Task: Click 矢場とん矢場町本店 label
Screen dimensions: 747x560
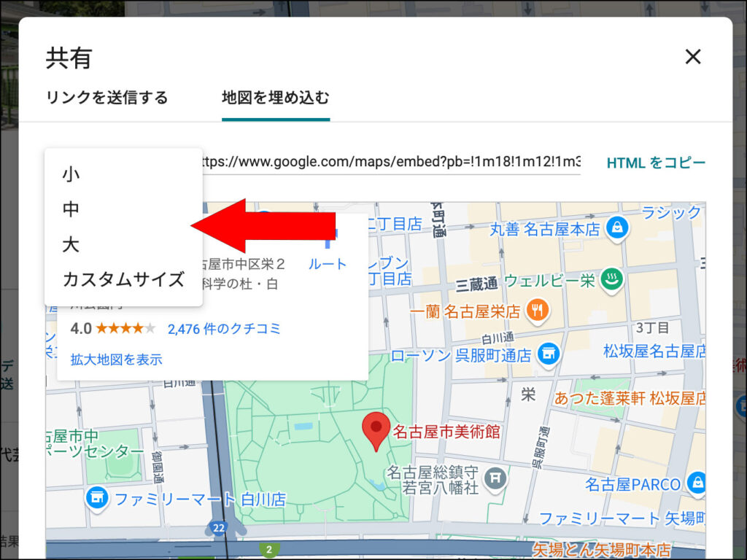Action: pos(601,550)
